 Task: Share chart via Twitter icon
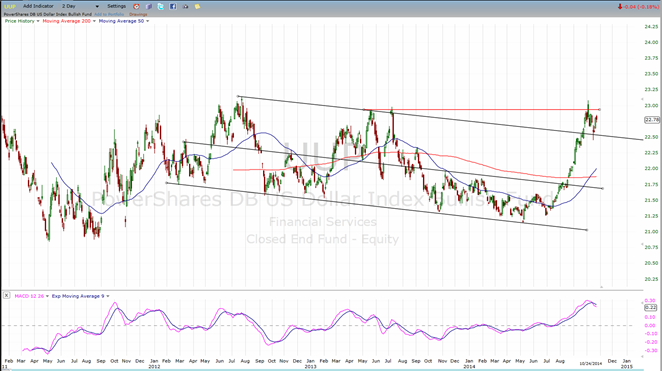click(x=161, y=6)
